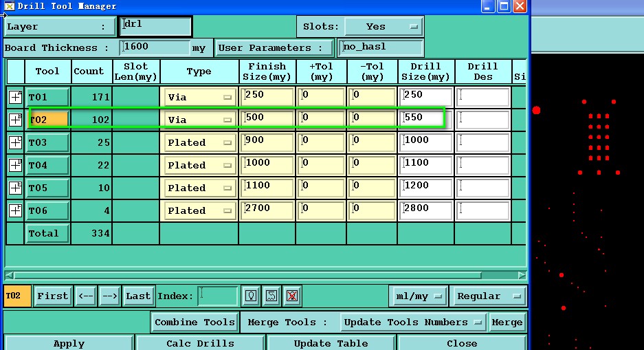Open the Update Tools Numbers dropdown
Image resolution: width=644 pixels, height=350 pixels.
click(413, 322)
